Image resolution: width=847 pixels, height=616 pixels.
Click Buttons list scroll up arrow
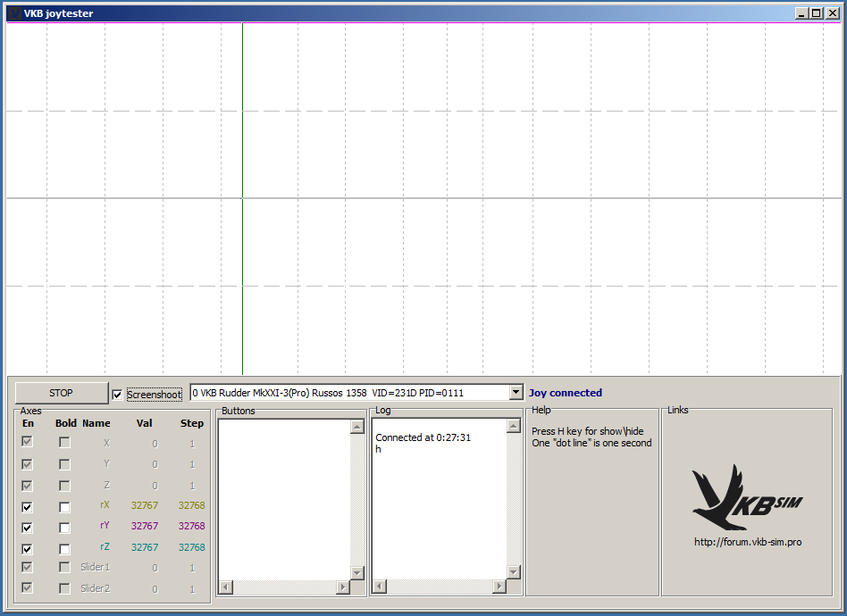tap(357, 427)
